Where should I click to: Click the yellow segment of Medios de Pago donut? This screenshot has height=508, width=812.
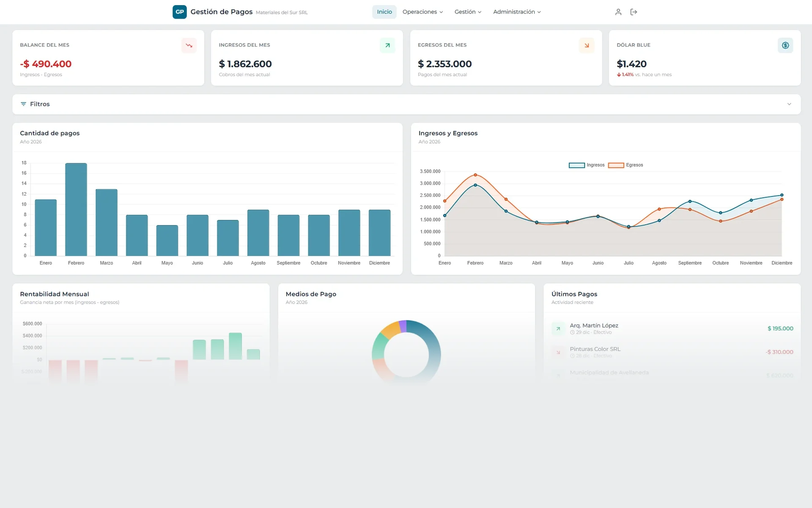391,330
